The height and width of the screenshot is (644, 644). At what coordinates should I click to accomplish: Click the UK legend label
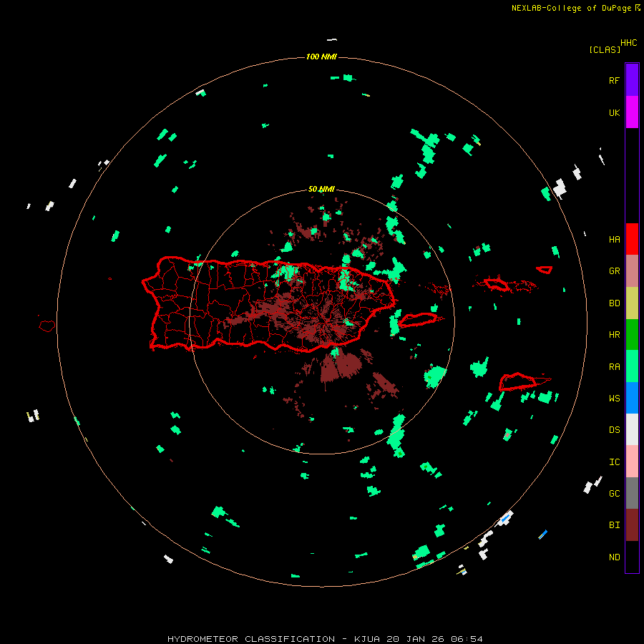614,112
